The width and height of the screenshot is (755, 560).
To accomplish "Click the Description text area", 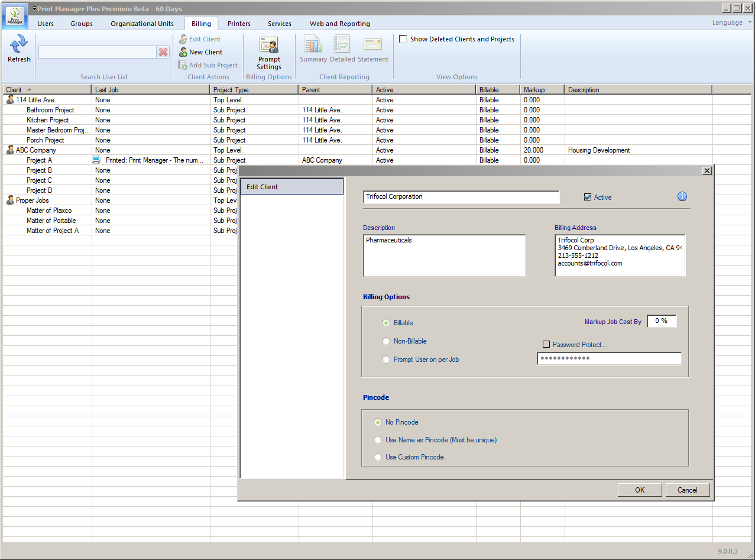I will tap(445, 255).
